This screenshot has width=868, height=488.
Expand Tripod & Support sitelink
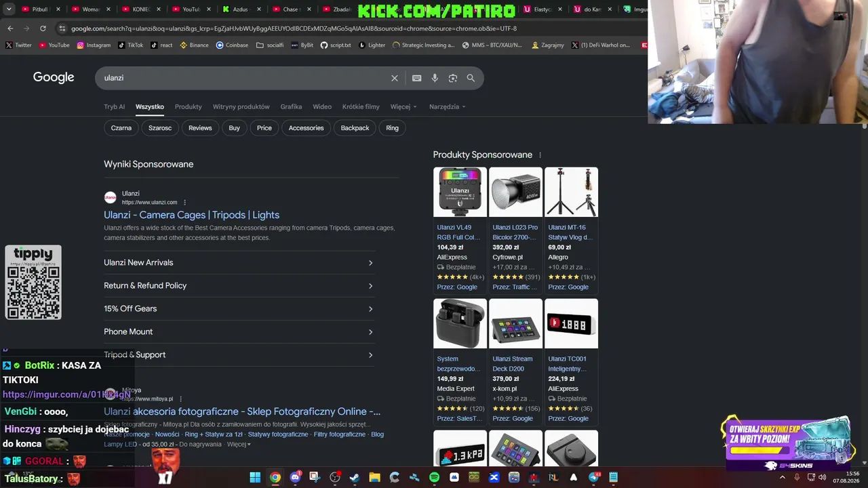pyautogui.click(x=239, y=355)
